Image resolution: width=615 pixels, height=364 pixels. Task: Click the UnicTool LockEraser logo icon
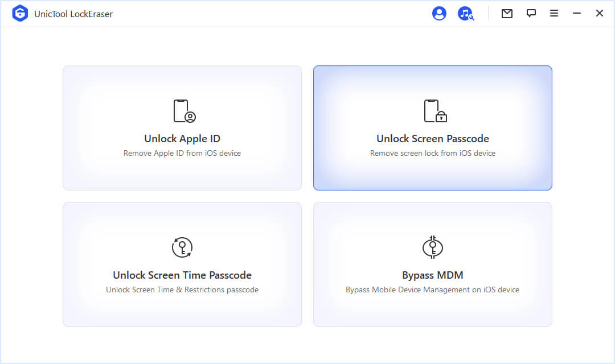pos(20,14)
